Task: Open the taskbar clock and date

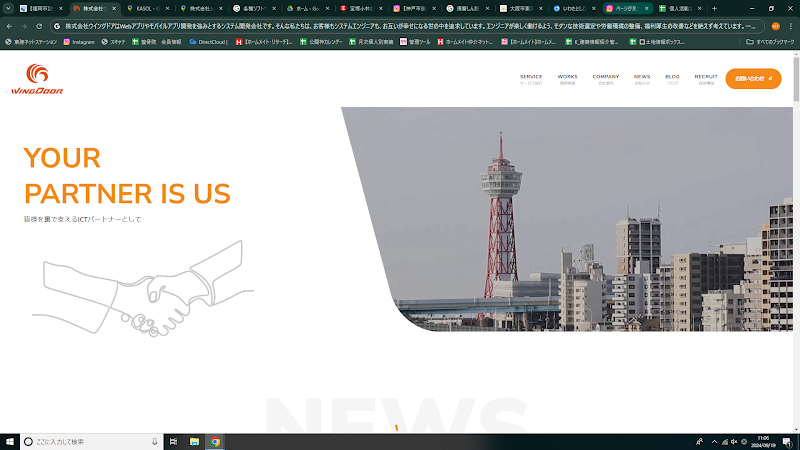Action: (x=763, y=442)
